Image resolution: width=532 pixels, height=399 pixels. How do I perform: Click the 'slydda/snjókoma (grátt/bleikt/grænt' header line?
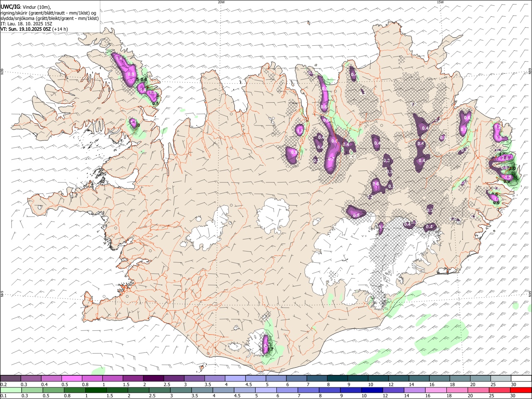(x=50, y=18)
